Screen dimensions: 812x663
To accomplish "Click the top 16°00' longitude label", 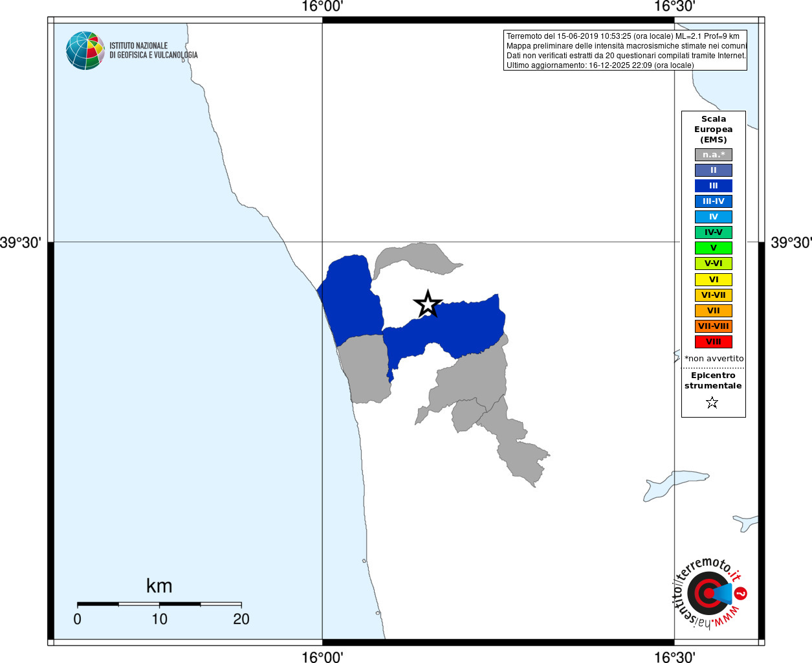I will pyautogui.click(x=322, y=6).
